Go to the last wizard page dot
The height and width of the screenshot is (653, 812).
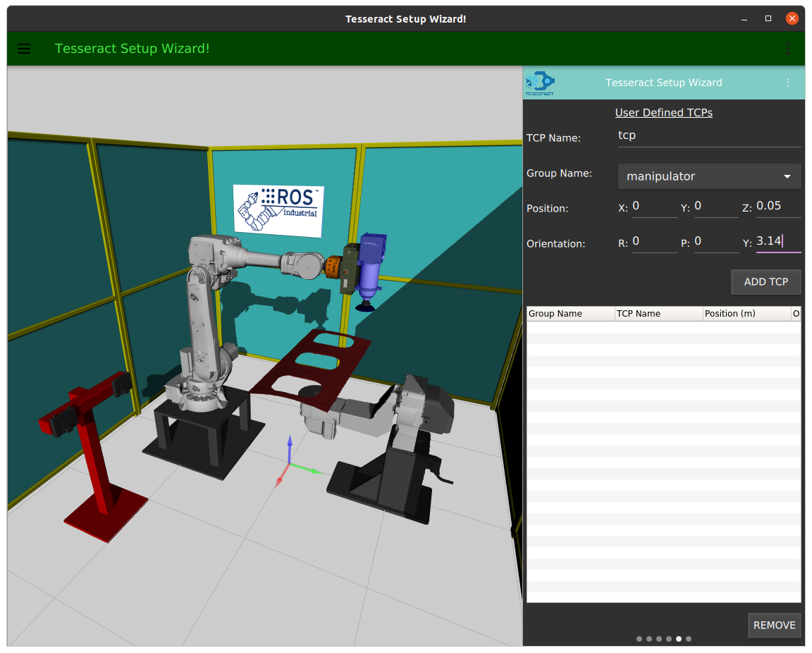pos(689,639)
